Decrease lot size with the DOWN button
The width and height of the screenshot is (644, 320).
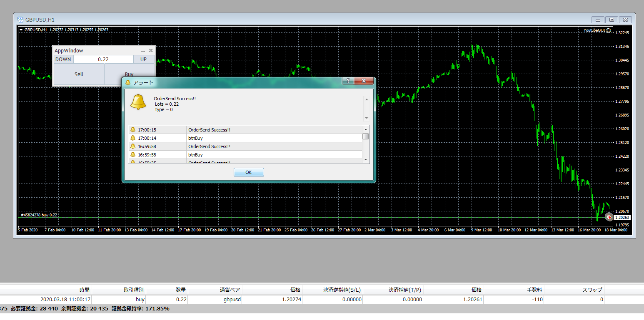point(63,60)
